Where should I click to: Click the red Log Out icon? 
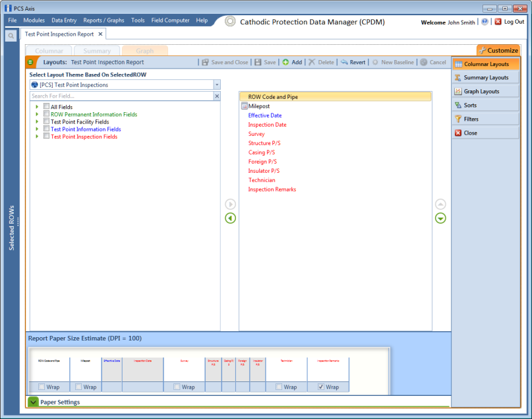[x=498, y=22]
